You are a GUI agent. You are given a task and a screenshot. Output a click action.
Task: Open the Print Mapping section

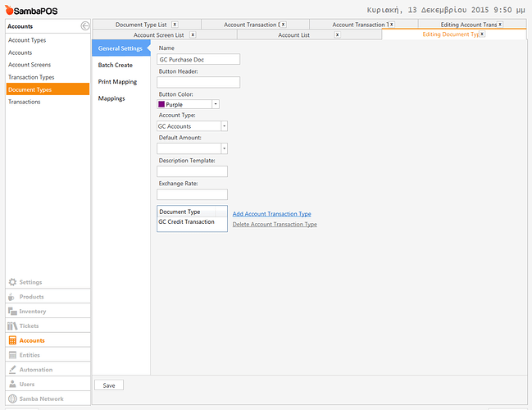coord(117,81)
